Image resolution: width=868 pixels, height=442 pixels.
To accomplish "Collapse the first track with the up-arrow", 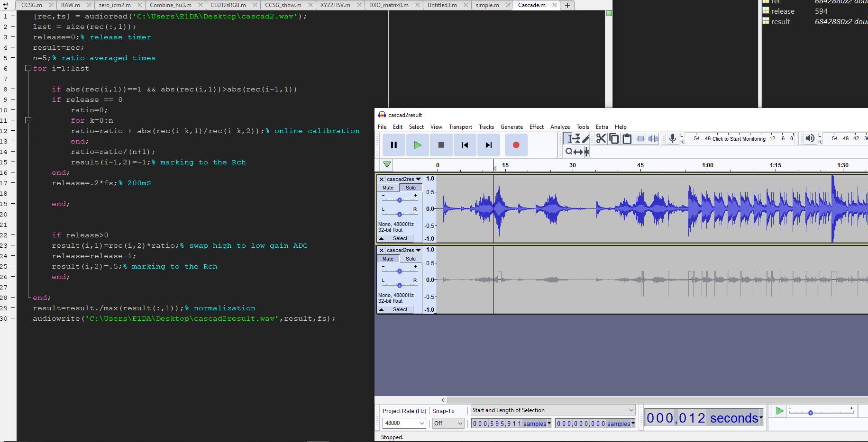I will coord(382,238).
